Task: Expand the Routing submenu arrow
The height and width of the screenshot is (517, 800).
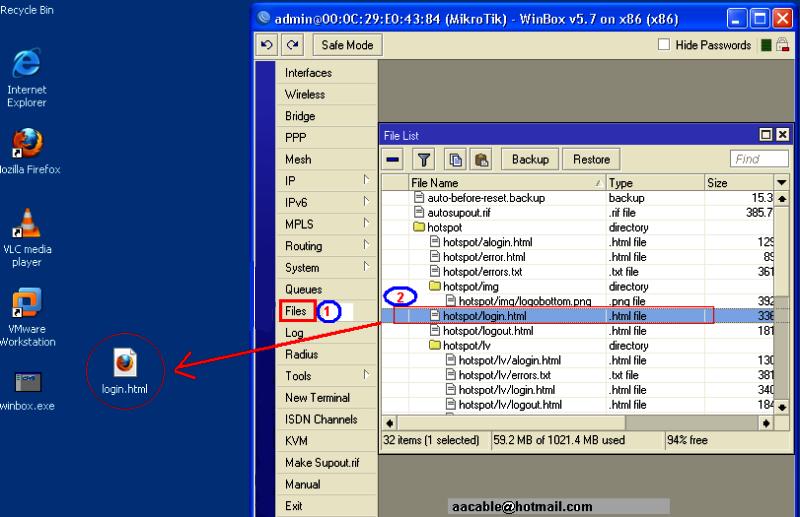Action: coord(366,245)
